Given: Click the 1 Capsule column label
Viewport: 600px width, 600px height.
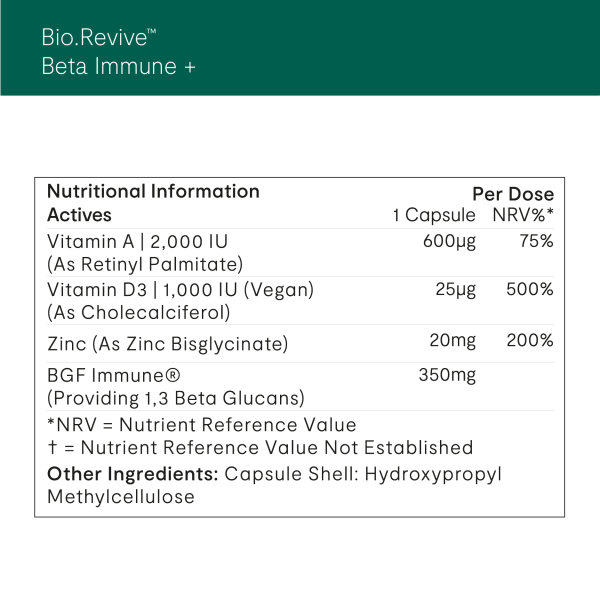Looking at the screenshot, I should click(434, 216).
